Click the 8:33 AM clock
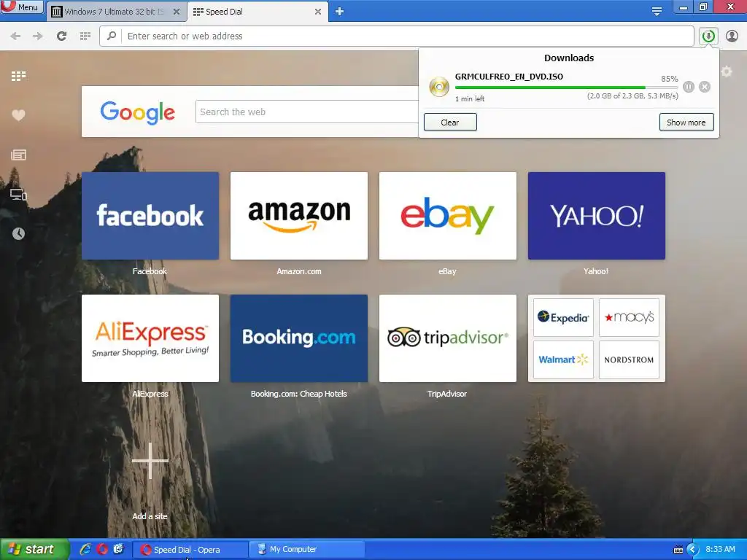 [720, 549]
